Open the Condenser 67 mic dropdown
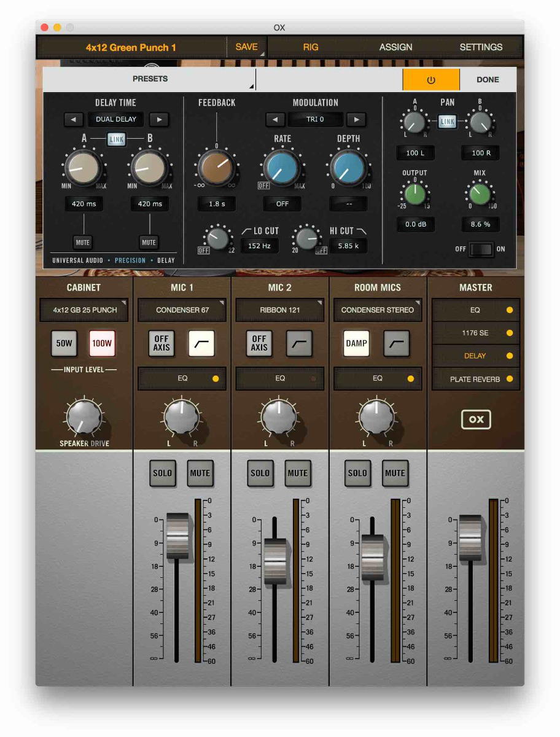Screen dimensions: 560x737 point(182,310)
